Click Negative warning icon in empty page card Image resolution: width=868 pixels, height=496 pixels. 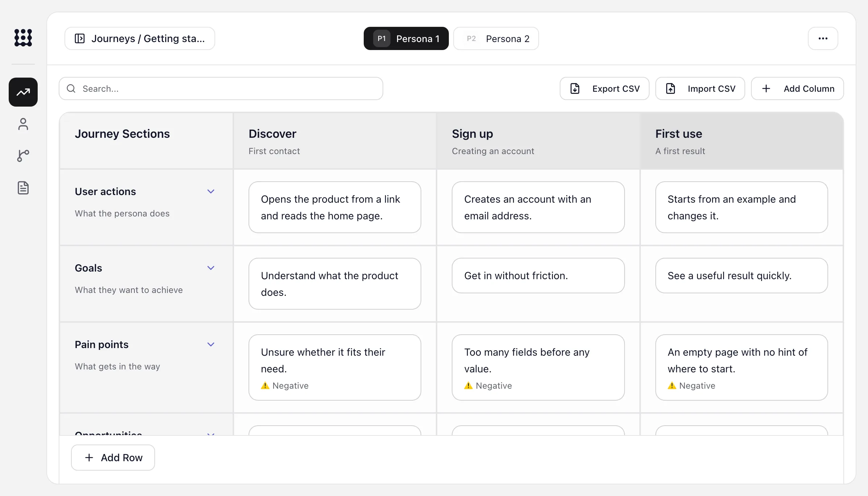point(672,386)
